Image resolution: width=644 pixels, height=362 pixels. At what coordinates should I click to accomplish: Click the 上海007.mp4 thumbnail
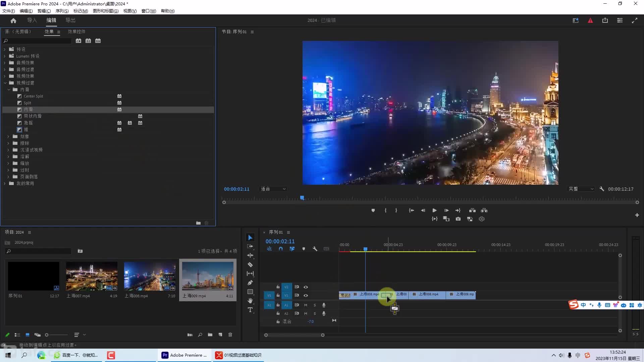pos(92,276)
